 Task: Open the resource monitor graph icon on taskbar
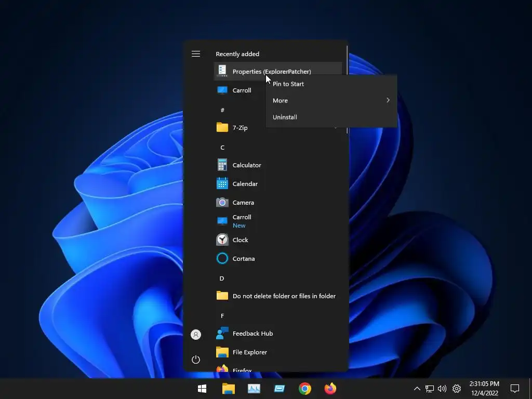[x=254, y=389]
